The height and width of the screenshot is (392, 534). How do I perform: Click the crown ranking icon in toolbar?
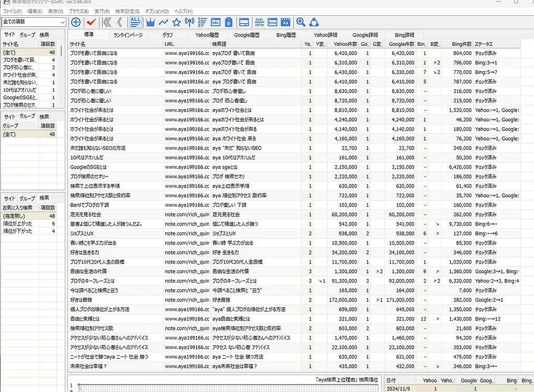(x=150, y=22)
